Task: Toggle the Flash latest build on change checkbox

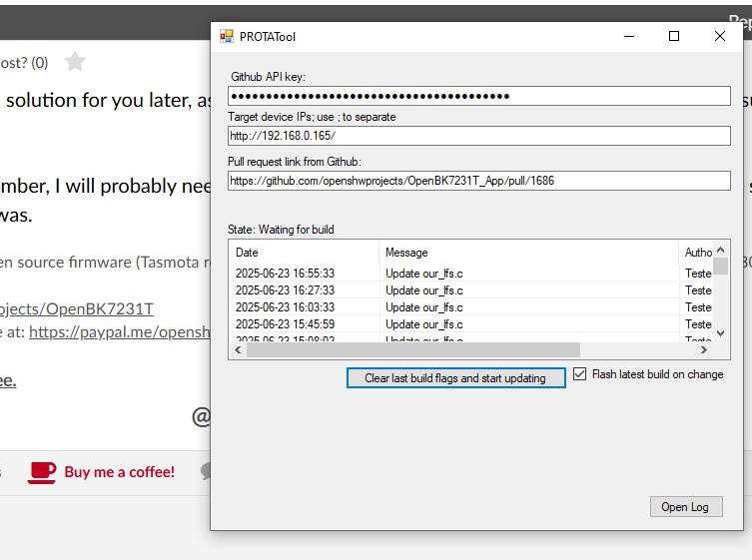Action: tap(579, 374)
